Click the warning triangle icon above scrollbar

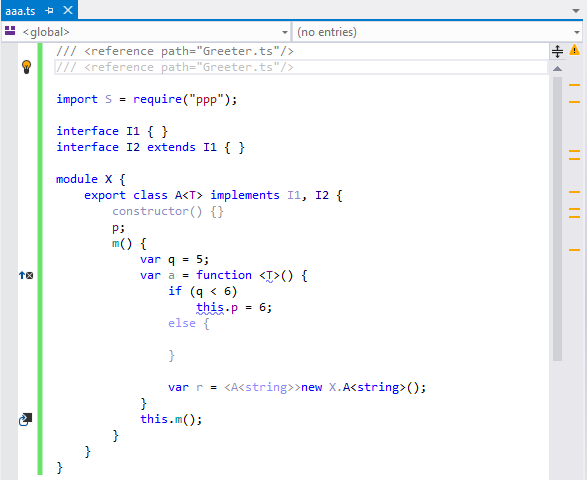(574, 50)
